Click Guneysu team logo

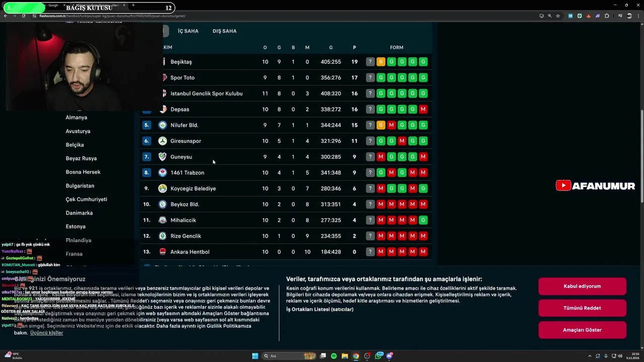click(x=163, y=157)
